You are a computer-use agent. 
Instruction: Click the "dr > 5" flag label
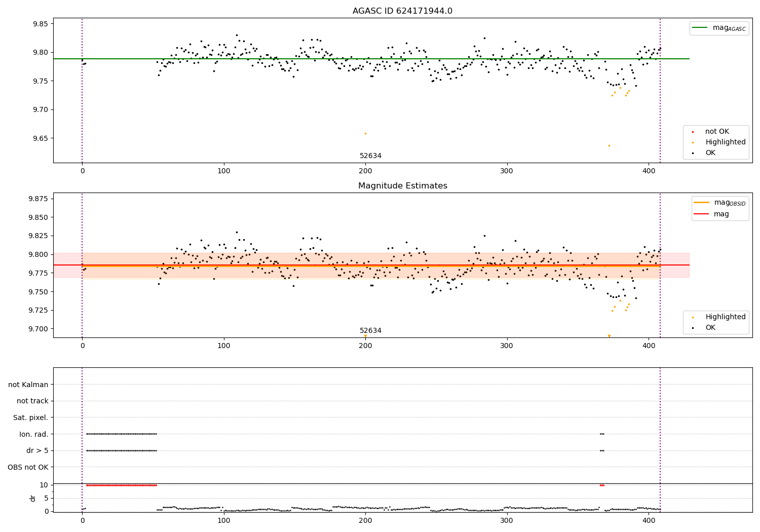pos(37,451)
